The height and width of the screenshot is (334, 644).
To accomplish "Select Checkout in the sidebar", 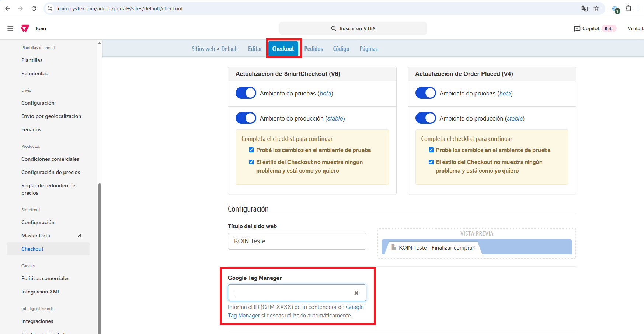I will [48, 249].
